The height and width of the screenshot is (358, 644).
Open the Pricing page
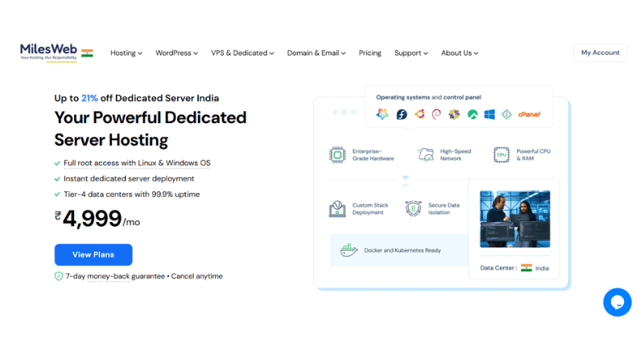click(x=370, y=53)
